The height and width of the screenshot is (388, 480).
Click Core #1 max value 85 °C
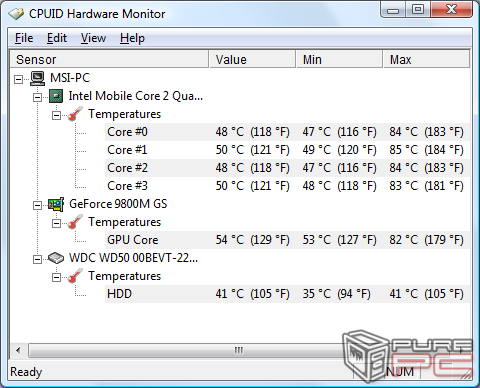pos(426,150)
